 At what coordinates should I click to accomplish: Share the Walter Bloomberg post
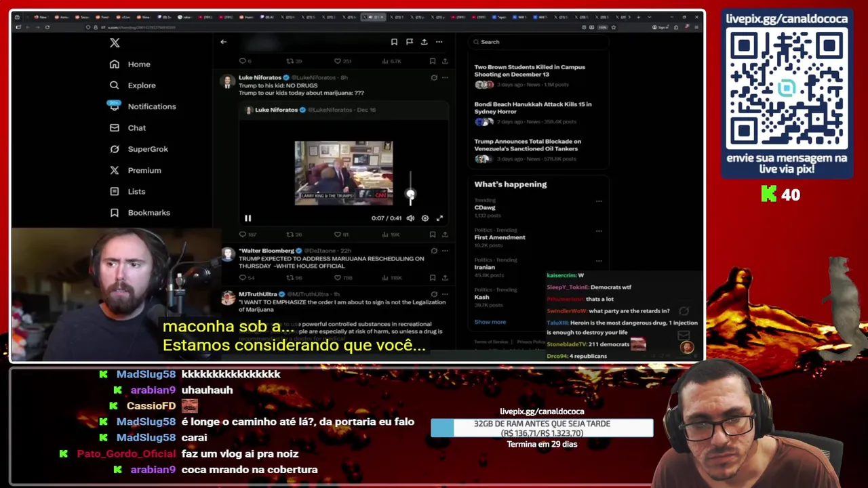pos(445,278)
